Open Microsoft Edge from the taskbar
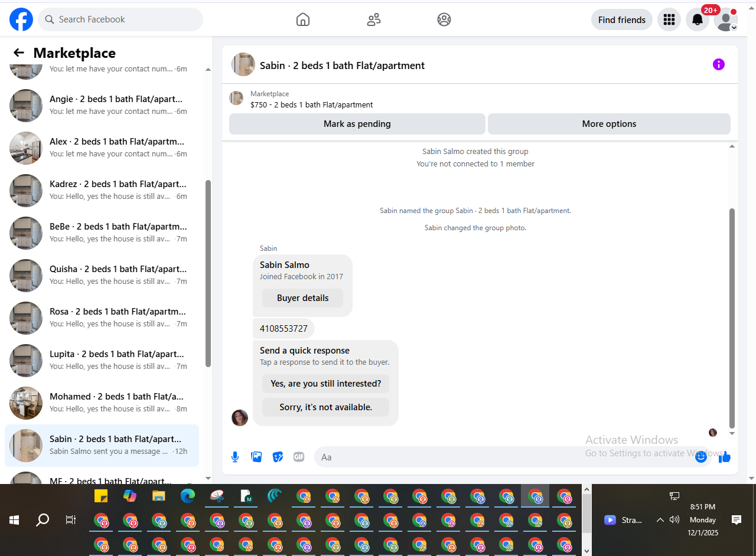Screen dimensions: 756x556 (188, 496)
